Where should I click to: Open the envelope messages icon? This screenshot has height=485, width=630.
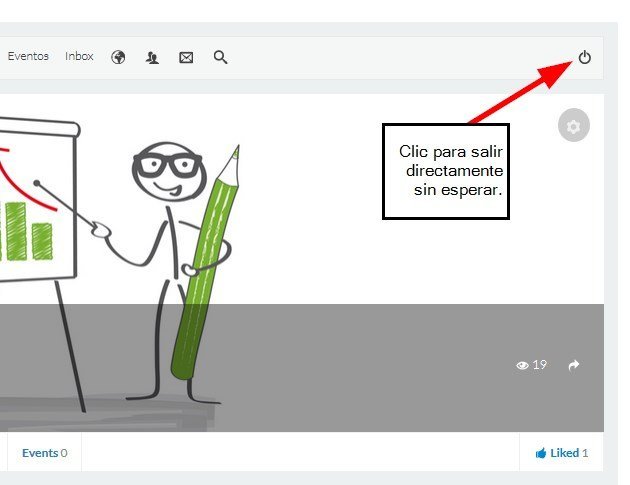pyautogui.click(x=186, y=58)
